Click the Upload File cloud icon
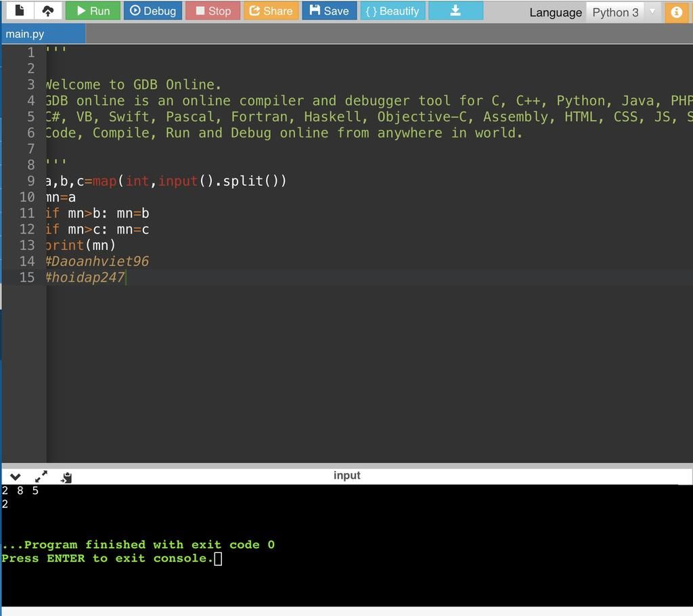This screenshot has width=693, height=616. coord(48,10)
